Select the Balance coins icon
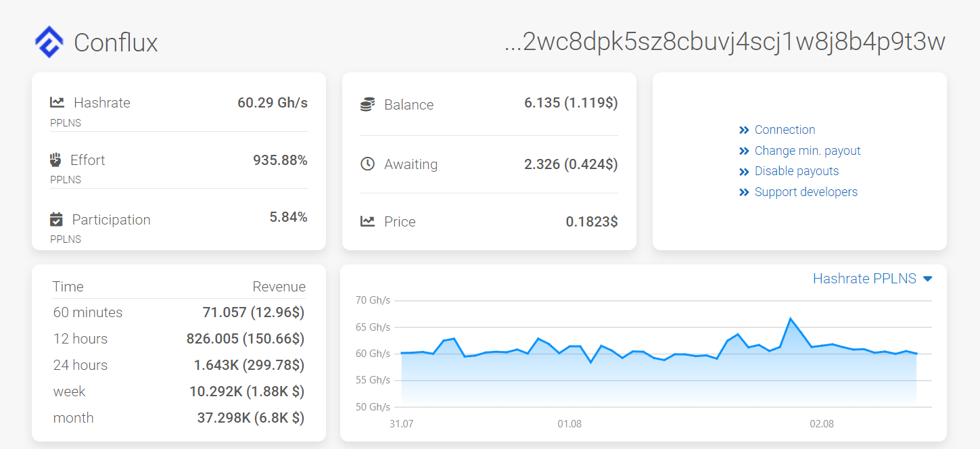Viewport: 980px width, 449px height. click(x=367, y=104)
